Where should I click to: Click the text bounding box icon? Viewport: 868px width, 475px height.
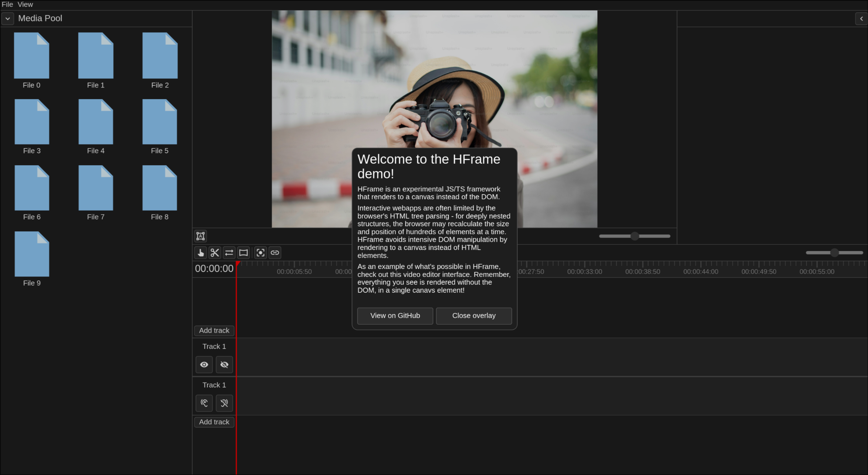(x=200, y=236)
